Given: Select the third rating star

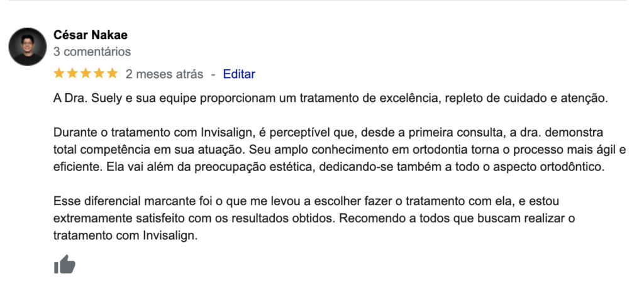Looking at the screenshot, I should click(86, 74).
